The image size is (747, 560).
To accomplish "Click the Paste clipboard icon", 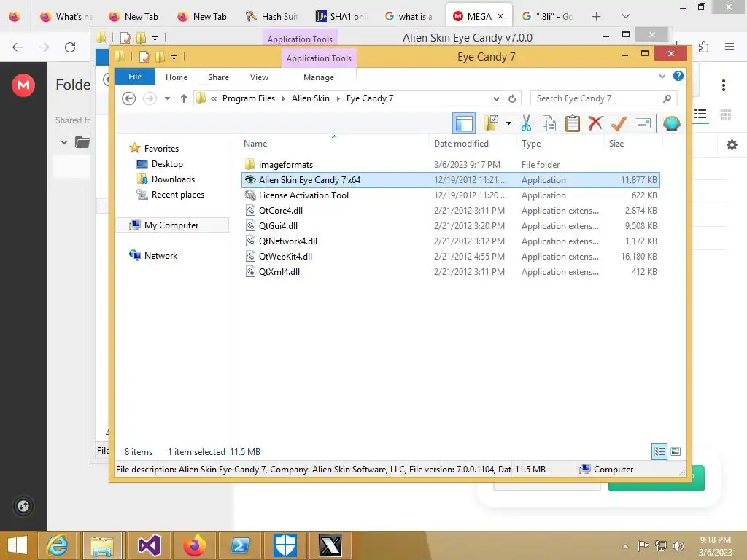I will click(572, 123).
